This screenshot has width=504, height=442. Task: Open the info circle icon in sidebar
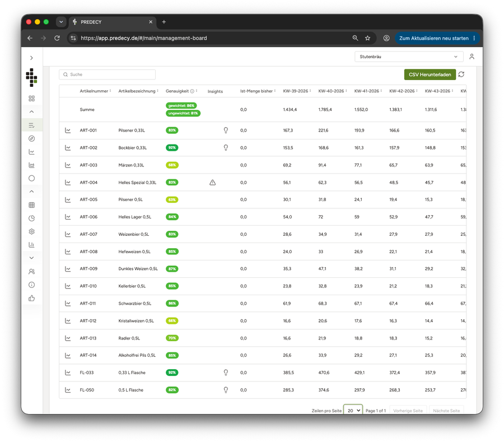pyautogui.click(x=31, y=285)
